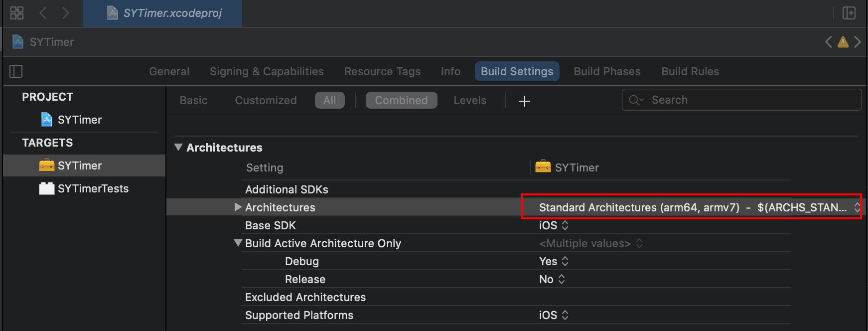This screenshot has height=331, width=868.
Task: Click the Setting column header
Action: tap(265, 167)
